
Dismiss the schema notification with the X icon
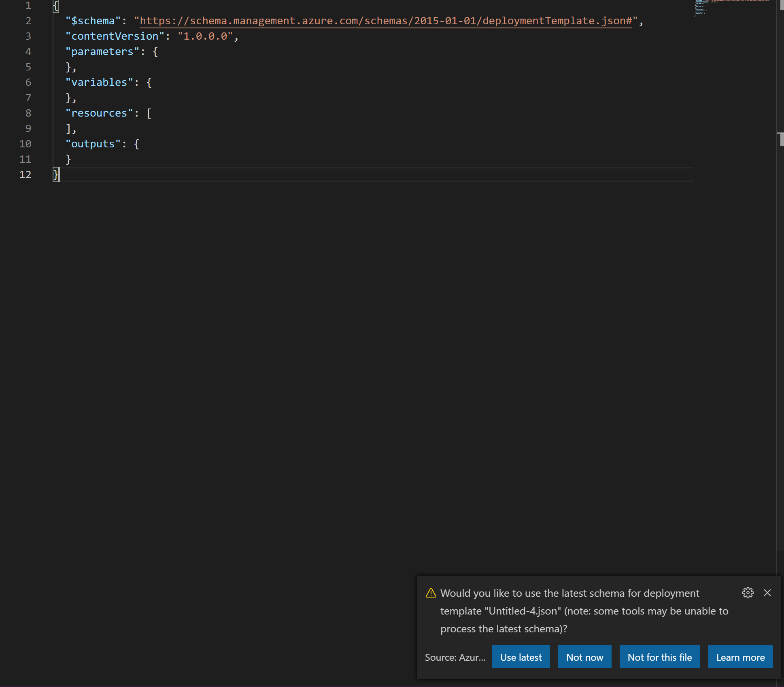click(x=767, y=593)
